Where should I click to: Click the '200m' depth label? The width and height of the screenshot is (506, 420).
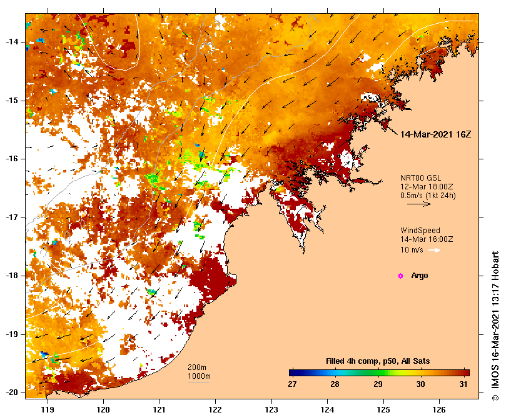tap(197, 367)
